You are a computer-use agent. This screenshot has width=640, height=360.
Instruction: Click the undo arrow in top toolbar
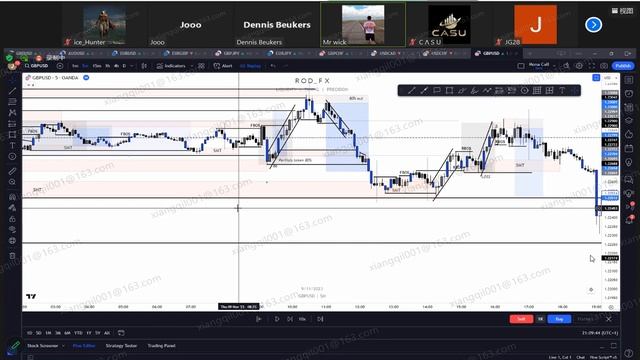tap(273, 66)
